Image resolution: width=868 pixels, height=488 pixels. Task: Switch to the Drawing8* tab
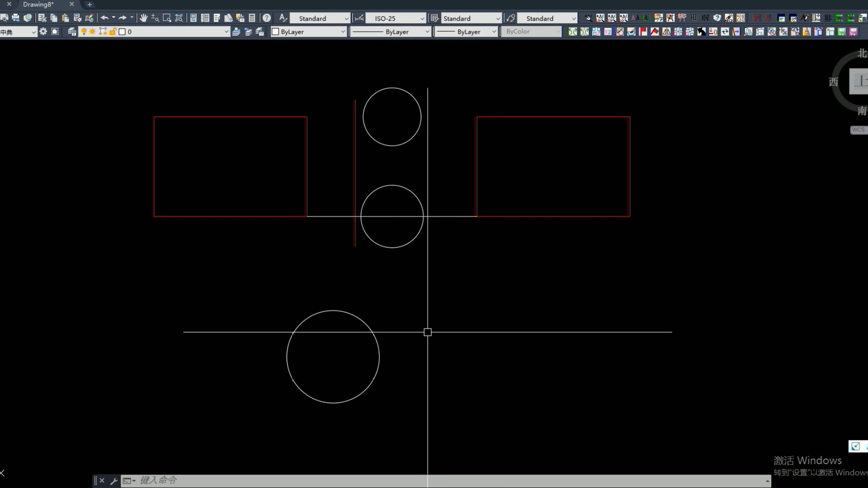pyautogui.click(x=38, y=5)
